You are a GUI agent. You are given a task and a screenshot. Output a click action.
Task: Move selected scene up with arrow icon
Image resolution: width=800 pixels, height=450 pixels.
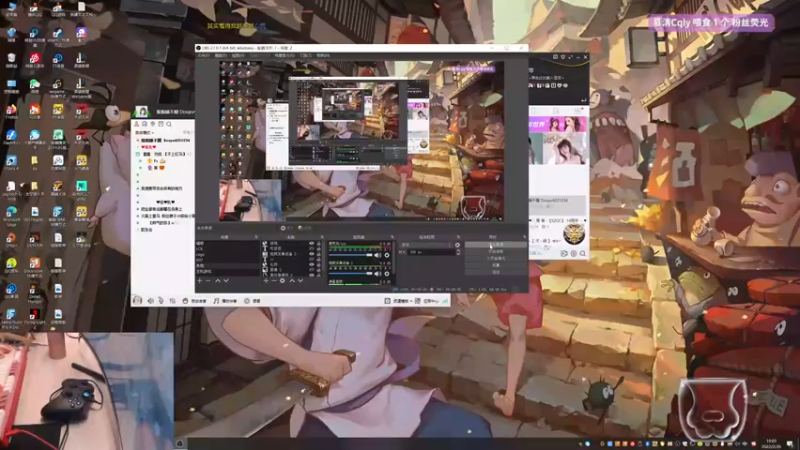[x=218, y=281]
